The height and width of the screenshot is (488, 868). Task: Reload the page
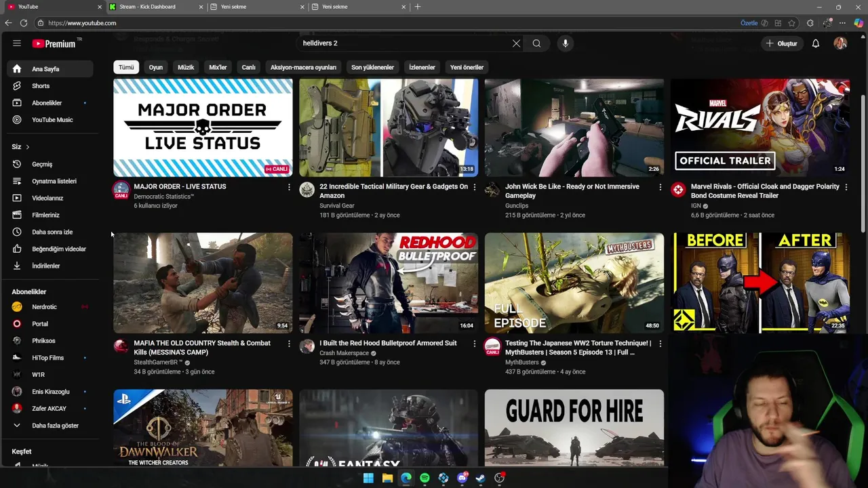click(24, 23)
